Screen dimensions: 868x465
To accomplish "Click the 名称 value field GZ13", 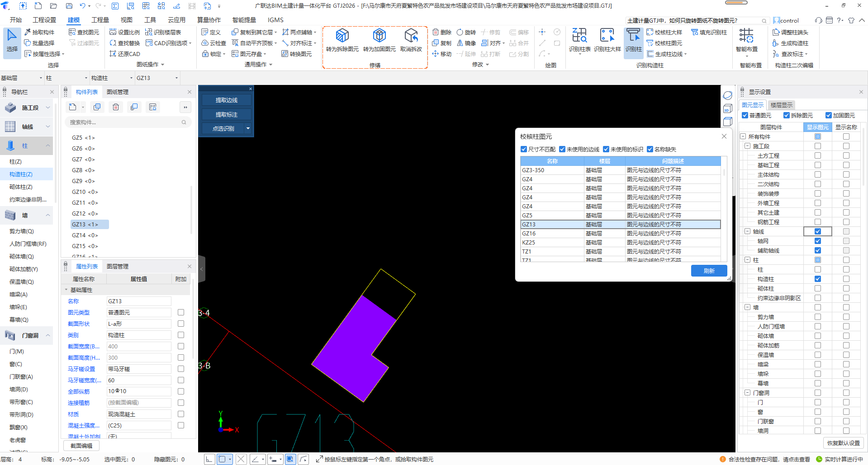I will tap(138, 301).
